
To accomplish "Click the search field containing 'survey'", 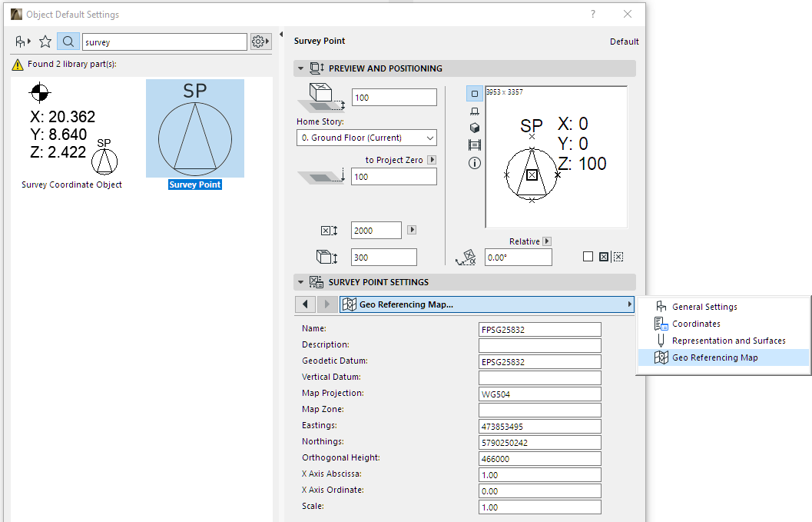I will tap(164, 42).
